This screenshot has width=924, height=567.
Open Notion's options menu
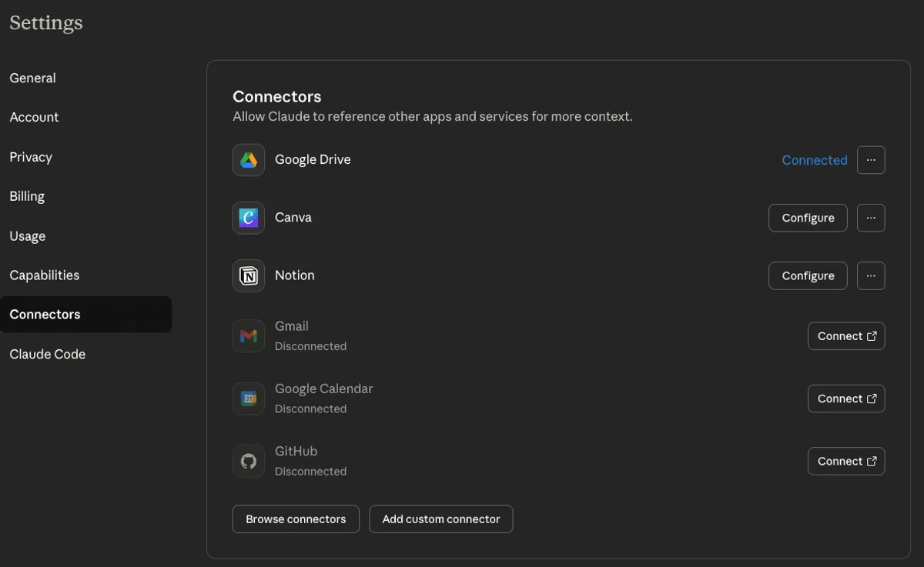click(871, 275)
